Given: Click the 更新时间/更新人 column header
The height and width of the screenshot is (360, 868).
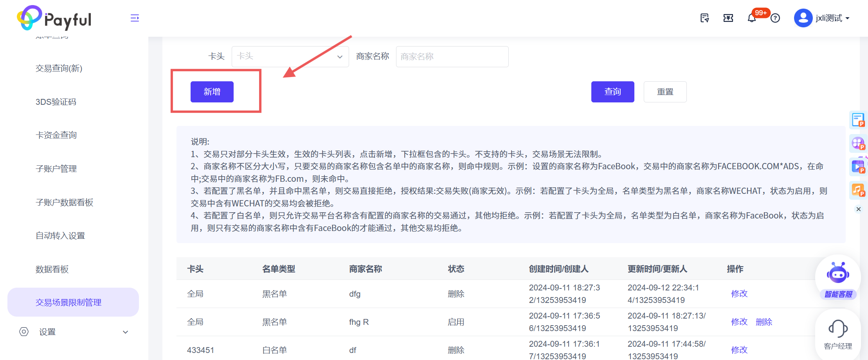Looking at the screenshot, I should pos(657,269).
